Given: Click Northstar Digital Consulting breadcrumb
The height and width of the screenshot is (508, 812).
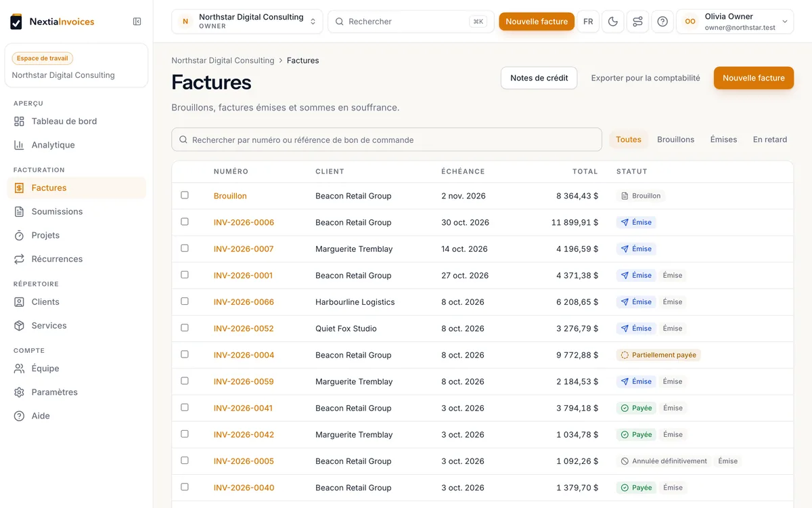Looking at the screenshot, I should [x=223, y=60].
